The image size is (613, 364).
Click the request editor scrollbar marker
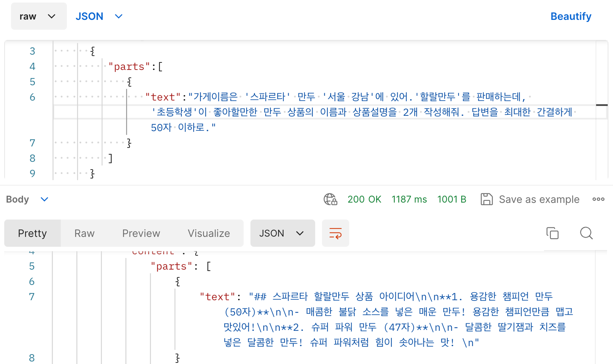(602, 105)
